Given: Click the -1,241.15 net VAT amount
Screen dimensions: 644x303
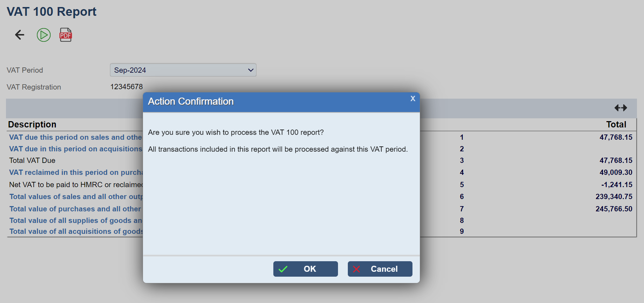Looking at the screenshot, I should pyautogui.click(x=617, y=185).
